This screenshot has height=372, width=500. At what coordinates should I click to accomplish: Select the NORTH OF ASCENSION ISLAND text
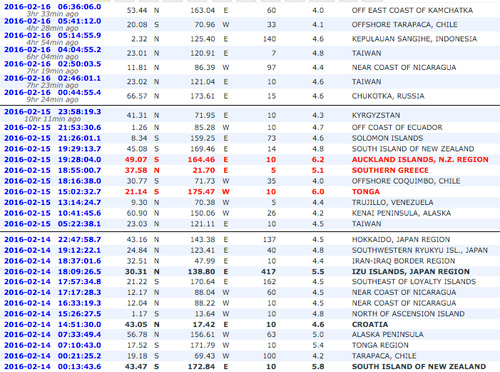click(408, 314)
